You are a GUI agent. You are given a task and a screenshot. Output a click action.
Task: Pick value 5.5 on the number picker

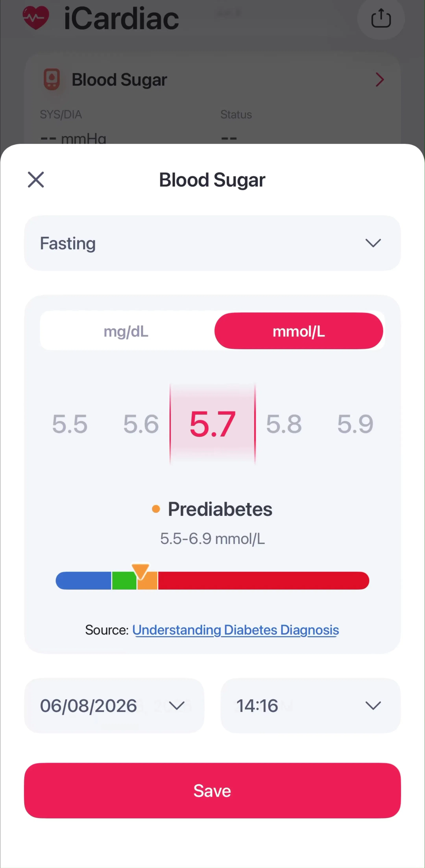pyautogui.click(x=70, y=423)
